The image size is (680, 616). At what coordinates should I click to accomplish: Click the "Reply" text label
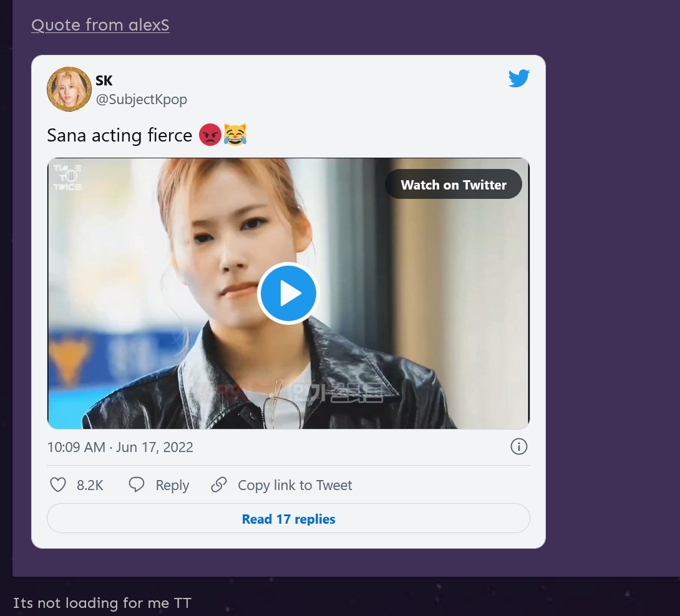[x=172, y=485]
